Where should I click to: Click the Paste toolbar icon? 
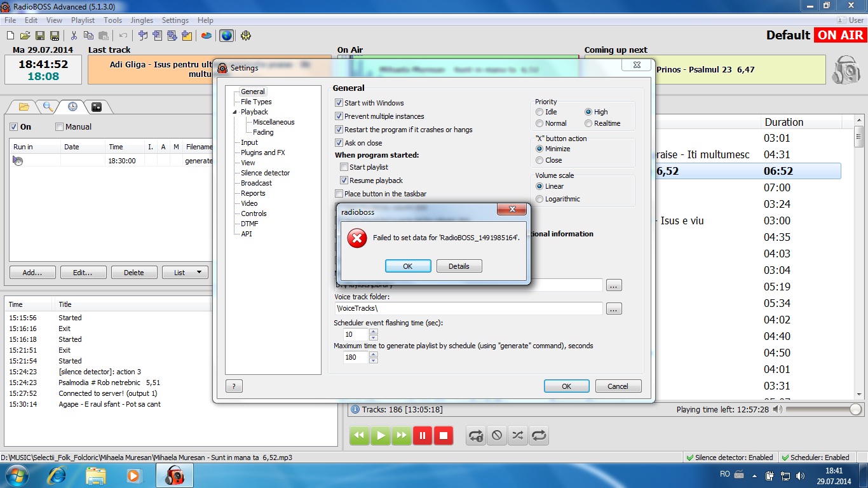tap(103, 36)
